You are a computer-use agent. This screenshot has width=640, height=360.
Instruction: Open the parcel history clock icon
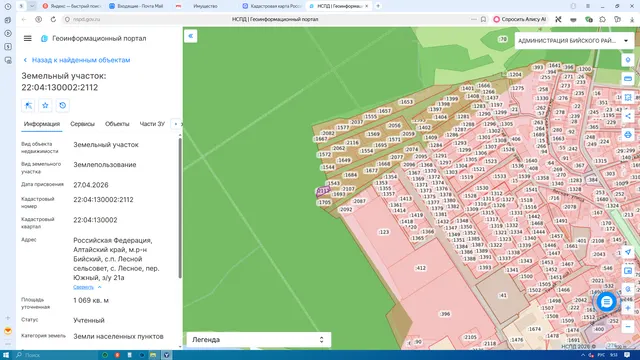tap(62, 105)
